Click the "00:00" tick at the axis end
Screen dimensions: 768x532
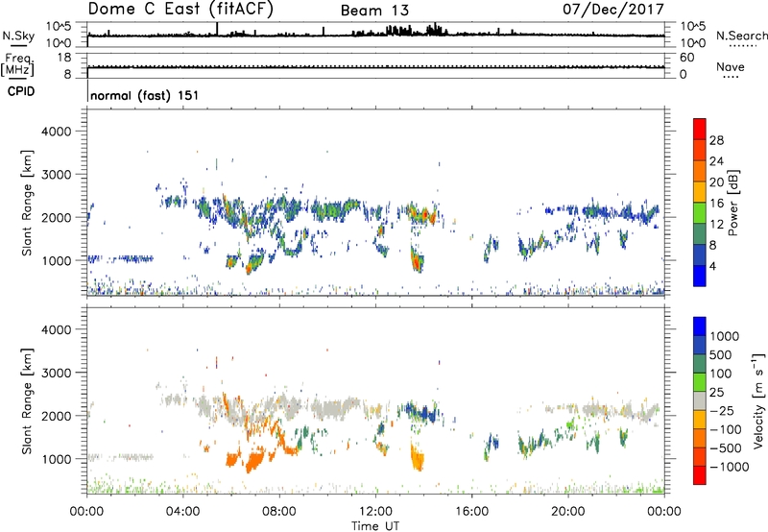[664, 512]
